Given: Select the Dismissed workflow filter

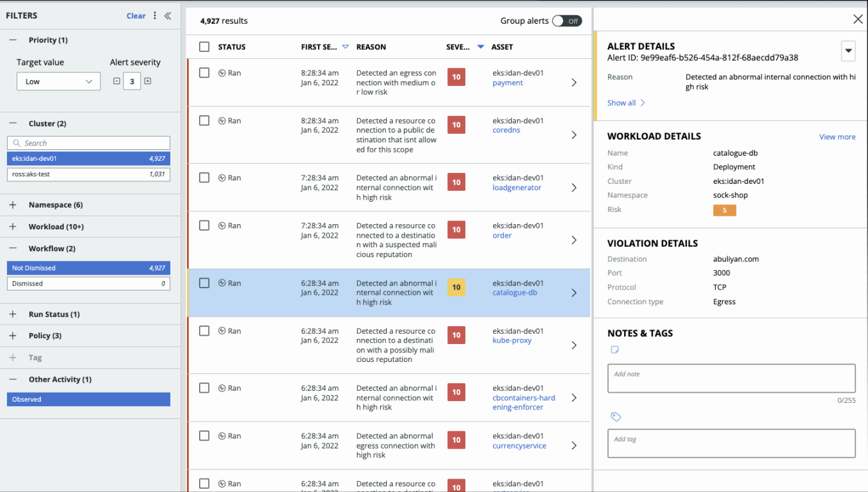Looking at the screenshot, I should pos(88,283).
